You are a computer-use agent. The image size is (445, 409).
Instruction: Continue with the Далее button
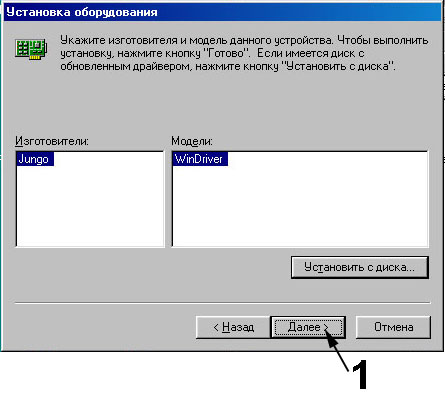pyautogui.click(x=308, y=327)
